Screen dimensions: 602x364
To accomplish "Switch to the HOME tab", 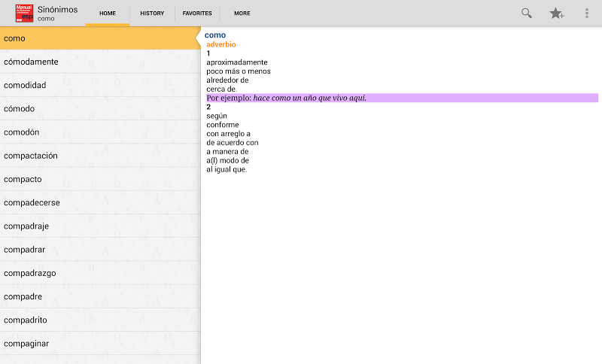I will (108, 14).
